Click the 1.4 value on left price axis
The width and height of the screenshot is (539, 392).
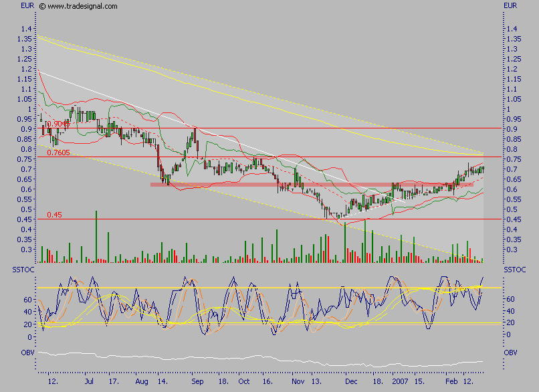tap(25, 29)
